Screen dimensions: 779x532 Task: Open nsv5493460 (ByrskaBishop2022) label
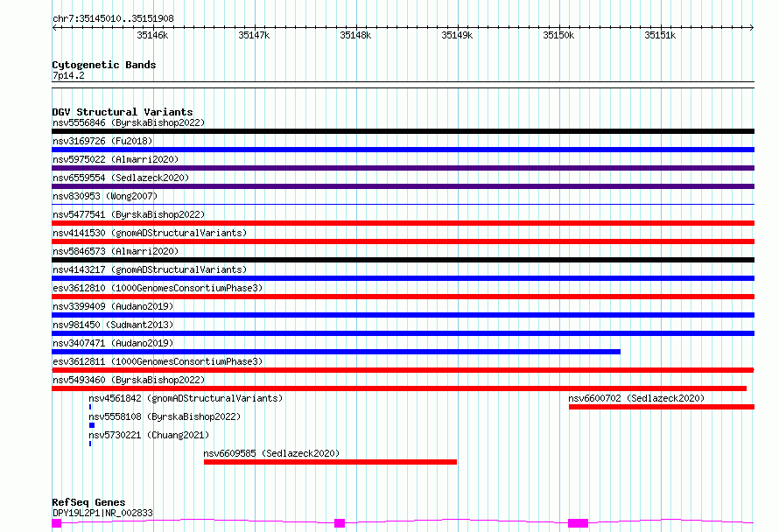129,380
